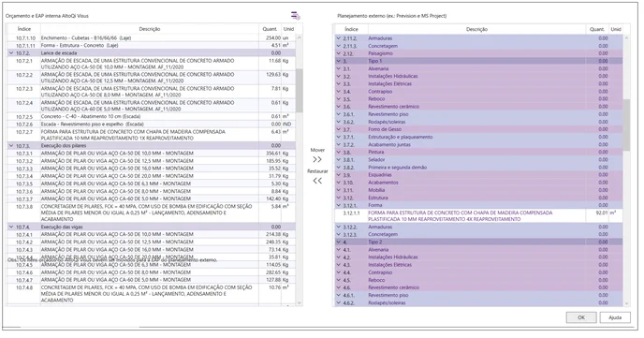Screen dimensions: 644x338
Task: Collapse row 4. Tipo 2 in right table
Action: pyautogui.click(x=339, y=242)
